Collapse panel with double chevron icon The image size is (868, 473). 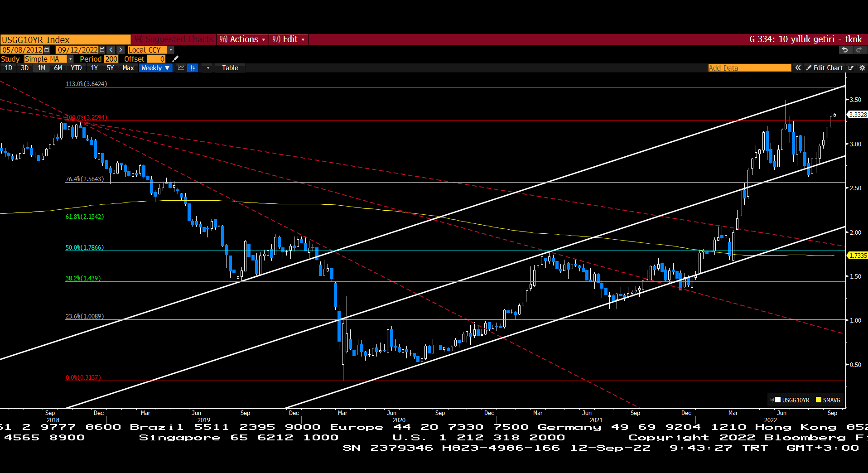[798, 68]
